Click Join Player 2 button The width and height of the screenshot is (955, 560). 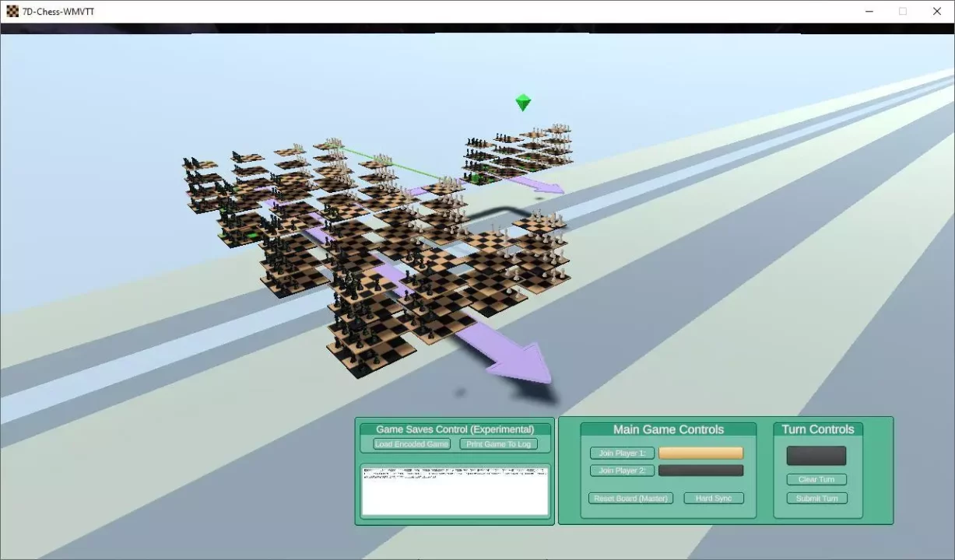pyautogui.click(x=622, y=471)
